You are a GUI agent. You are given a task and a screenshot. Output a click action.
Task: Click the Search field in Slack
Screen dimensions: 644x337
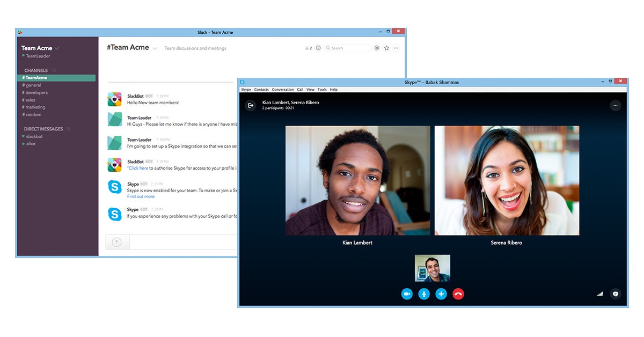[347, 48]
